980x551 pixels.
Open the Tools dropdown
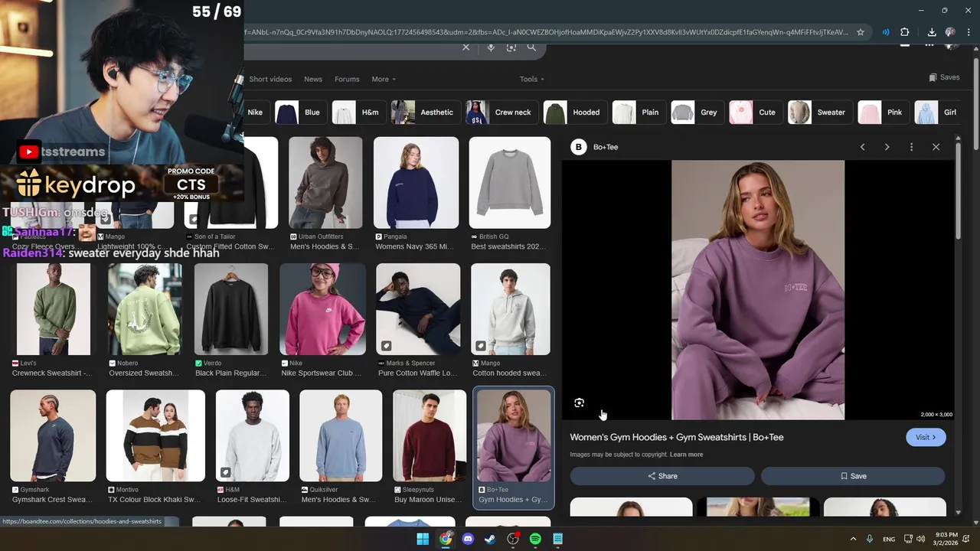(532, 79)
